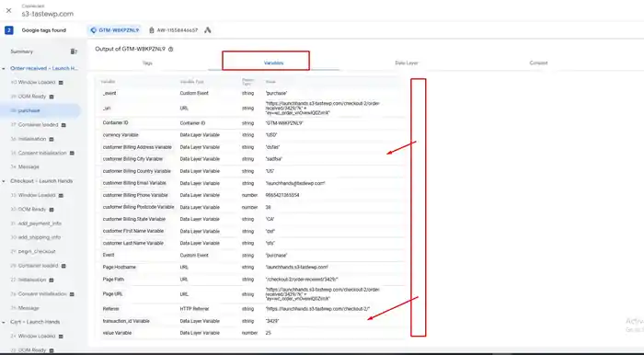Click customer Last Name Variable name
This screenshot has height=355, width=644.
click(x=133, y=244)
